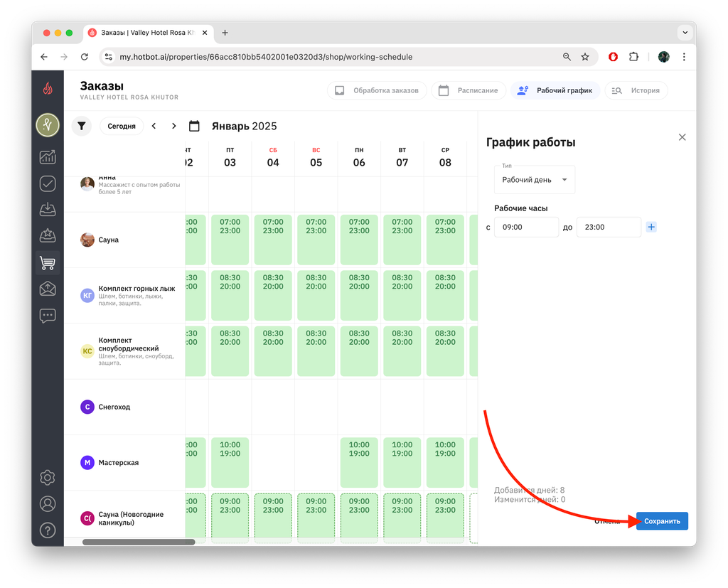Viewport: 728px width, 588px height.
Task: Click the Hotbot flame logo in the sidebar
Action: 48,88
